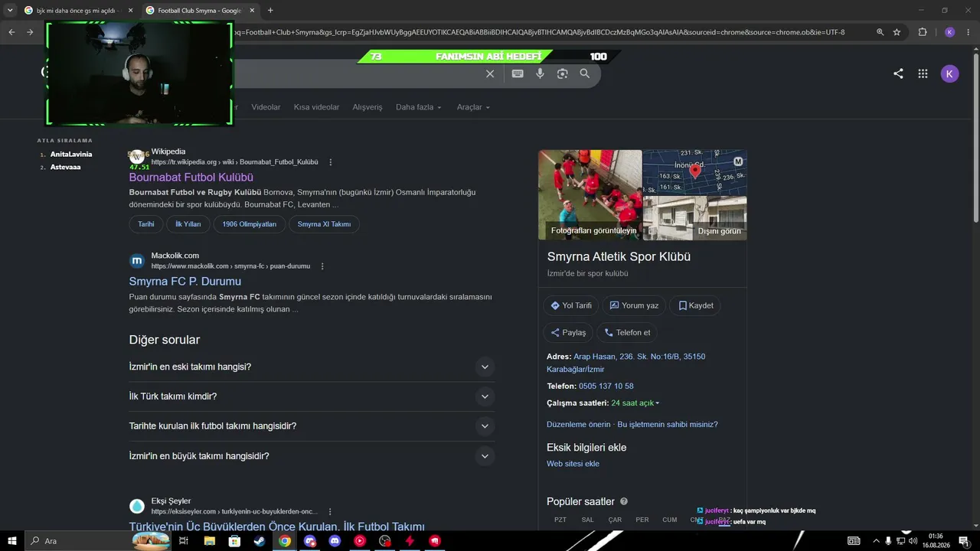Search by image with Google Lens
The width and height of the screenshot is (980, 551).
tap(563, 73)
